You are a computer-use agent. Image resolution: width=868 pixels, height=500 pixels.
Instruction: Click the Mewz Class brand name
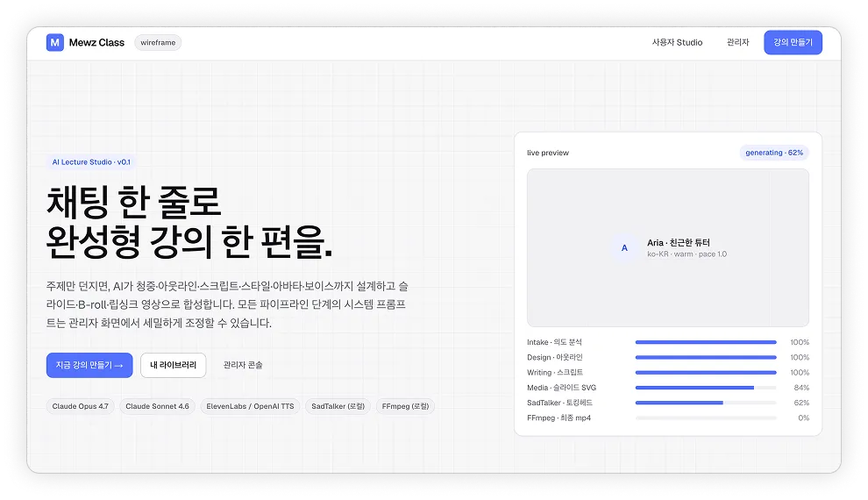click(96, 43)
